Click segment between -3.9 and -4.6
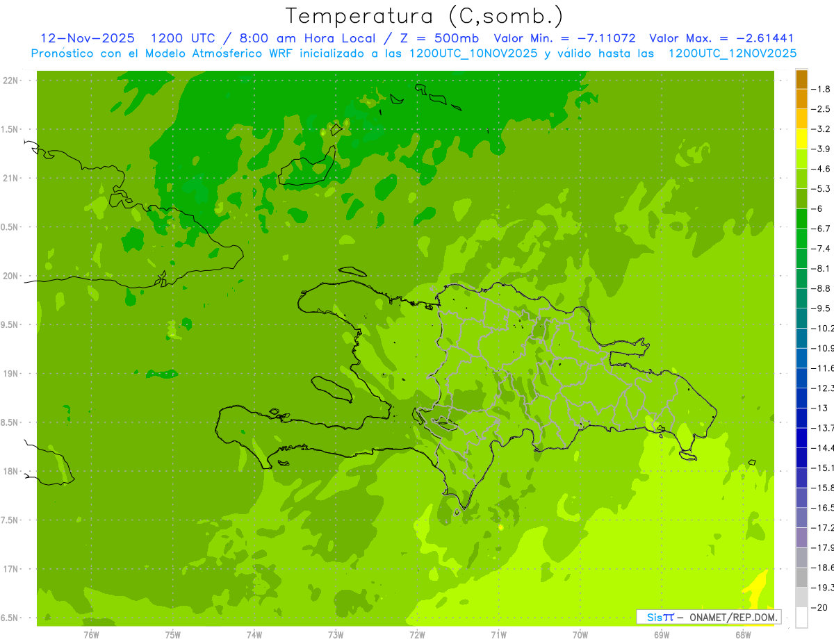Viewport: 834px width, 644px height. tap(801, 158)
